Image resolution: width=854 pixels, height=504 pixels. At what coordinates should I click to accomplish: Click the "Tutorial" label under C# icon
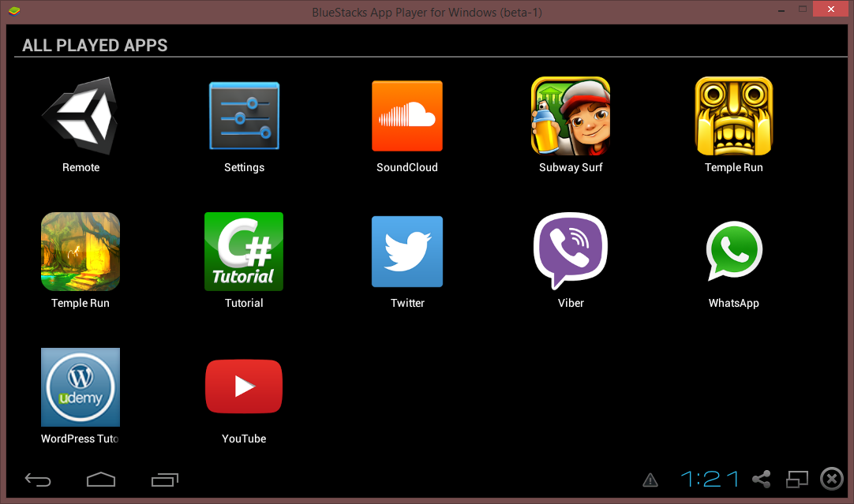coord(244,303)
